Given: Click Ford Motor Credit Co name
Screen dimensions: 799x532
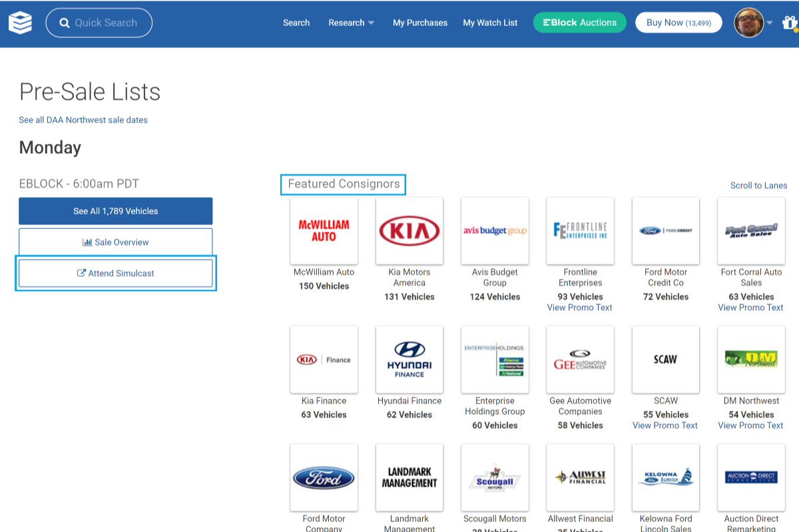Looking at the screenshot, I should click(666, 278).
